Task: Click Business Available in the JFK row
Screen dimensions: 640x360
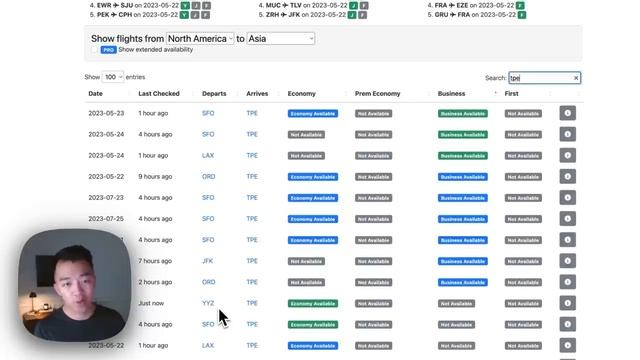Action: (x=462, y=261)
